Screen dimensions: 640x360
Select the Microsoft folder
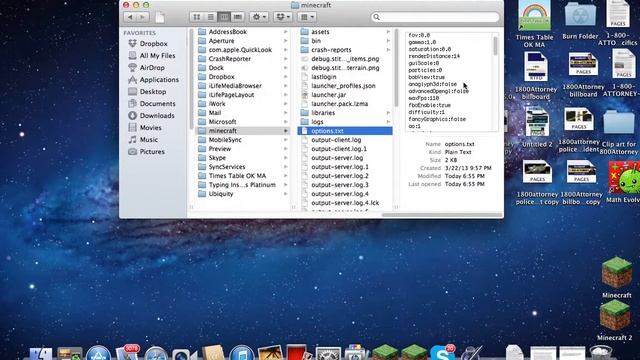click(x=242, y=122)
